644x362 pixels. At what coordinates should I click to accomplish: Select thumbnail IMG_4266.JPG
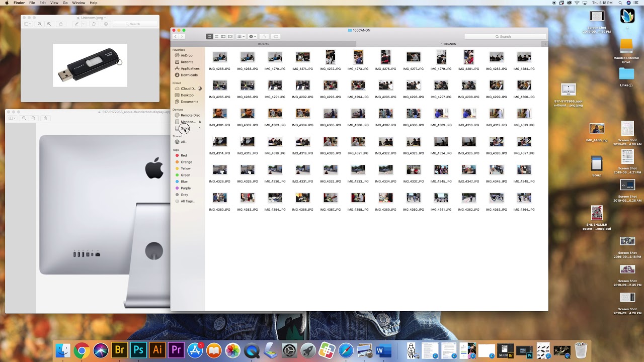(x=220, y=57)
